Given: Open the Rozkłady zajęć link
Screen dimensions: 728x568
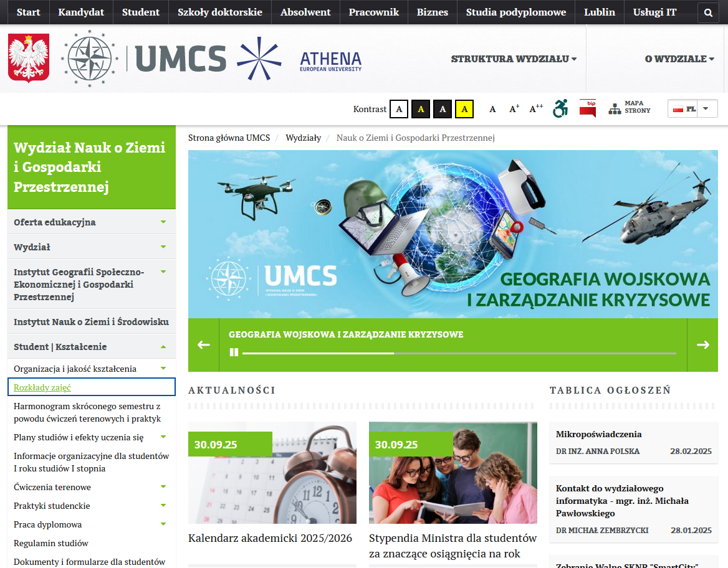Looking at the screenshot, I should tap(42, 387).
